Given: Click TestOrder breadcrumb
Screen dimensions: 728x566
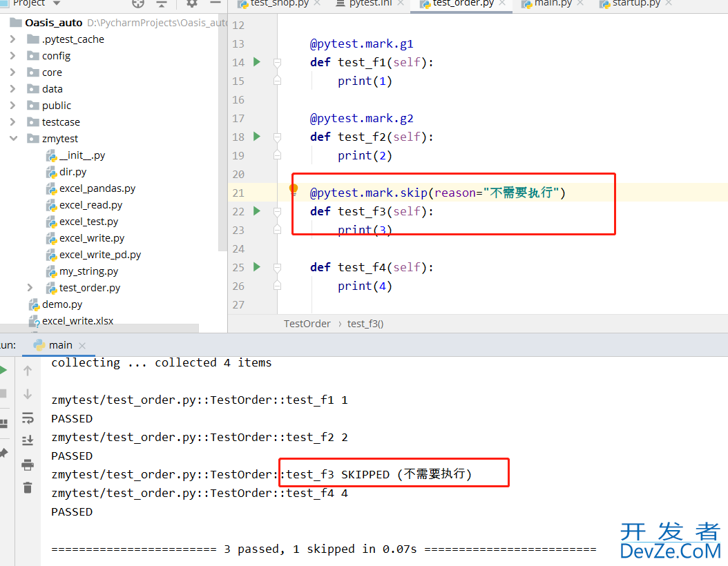Looking at the screenshot, I should click(x=307, y=324).
